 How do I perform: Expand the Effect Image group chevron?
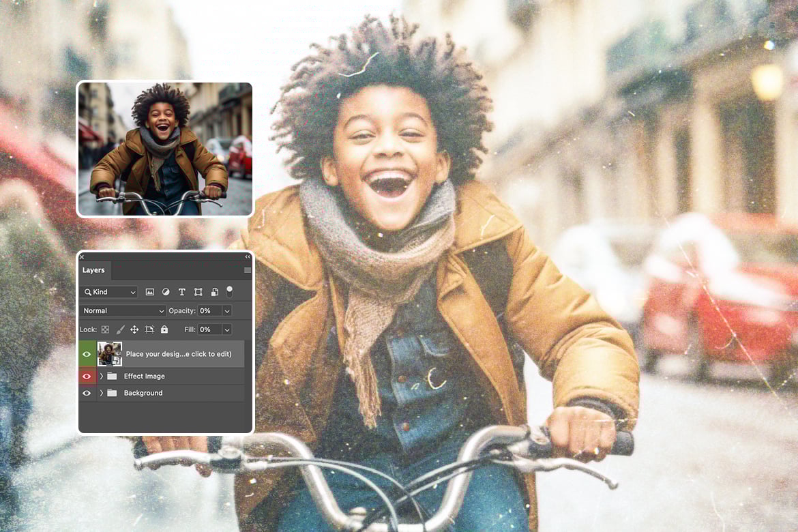click(101, 376)
